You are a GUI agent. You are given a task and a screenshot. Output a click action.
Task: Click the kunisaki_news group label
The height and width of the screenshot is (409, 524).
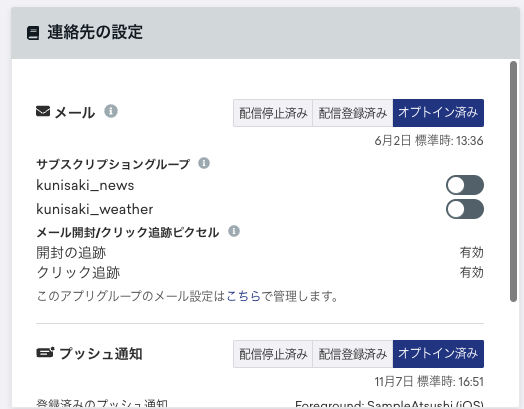click(85, 185)
